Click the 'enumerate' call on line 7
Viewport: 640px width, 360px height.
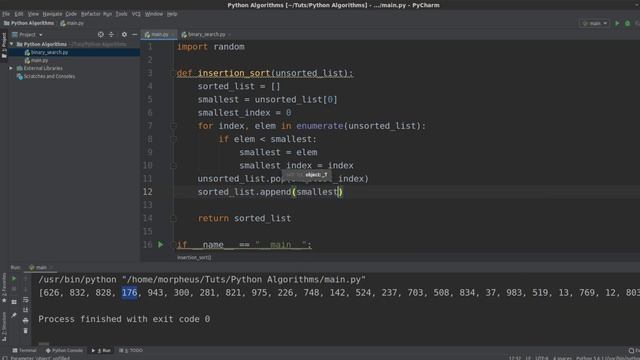(320, 126)
